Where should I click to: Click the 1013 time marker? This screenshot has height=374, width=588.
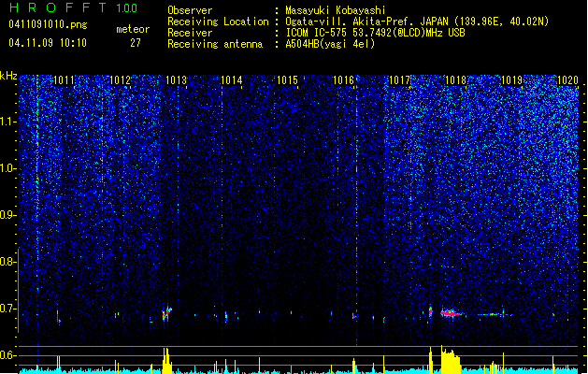[x=176, y=80]
